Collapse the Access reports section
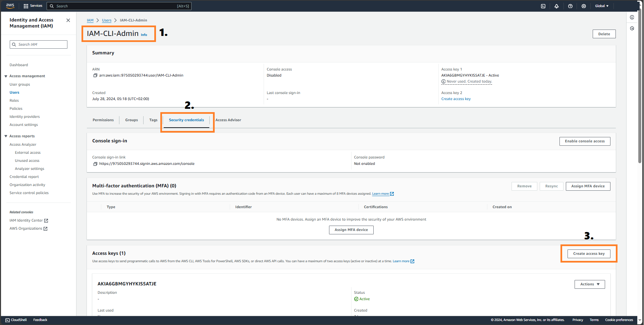The height and width of the screenshot is (325, 644). pyautogui.click(x=6, y=136)
